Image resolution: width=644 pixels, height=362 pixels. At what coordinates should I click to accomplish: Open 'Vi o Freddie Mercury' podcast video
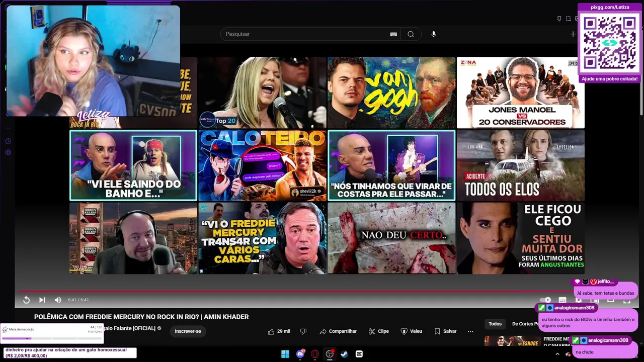point(262,238)
